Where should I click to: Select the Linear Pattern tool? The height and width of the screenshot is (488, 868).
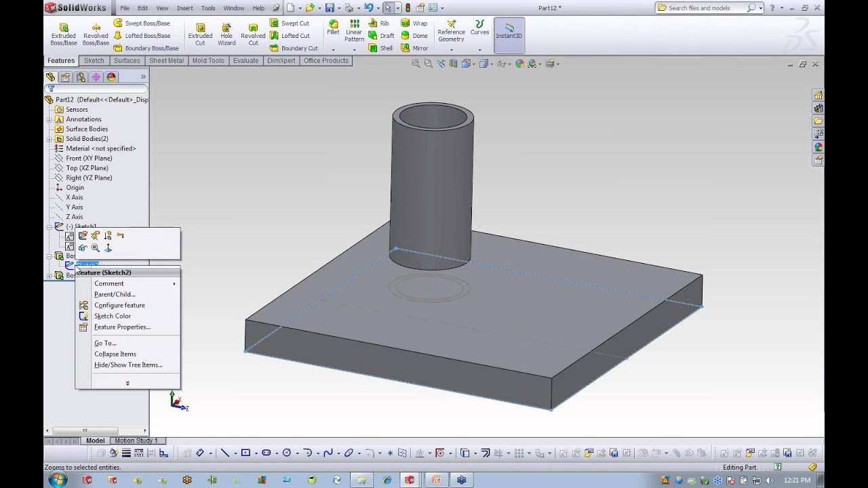354,31
